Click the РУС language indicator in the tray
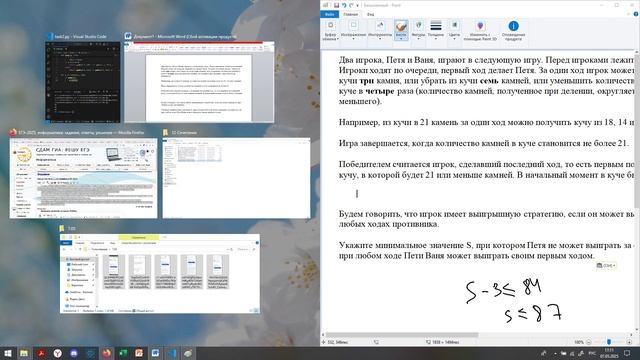Image resolution: width=640 pixels, height=360 pixels. (591, 353)
